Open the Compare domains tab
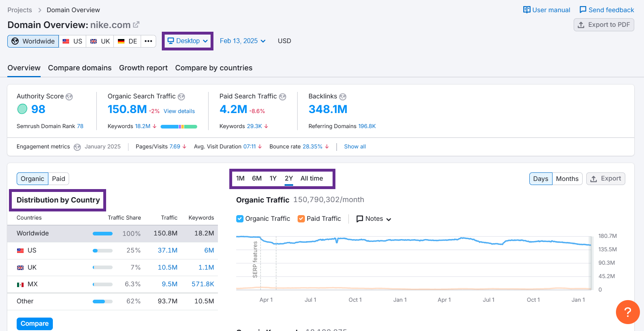Screen dimensions: 644x331 click(80, 68)
